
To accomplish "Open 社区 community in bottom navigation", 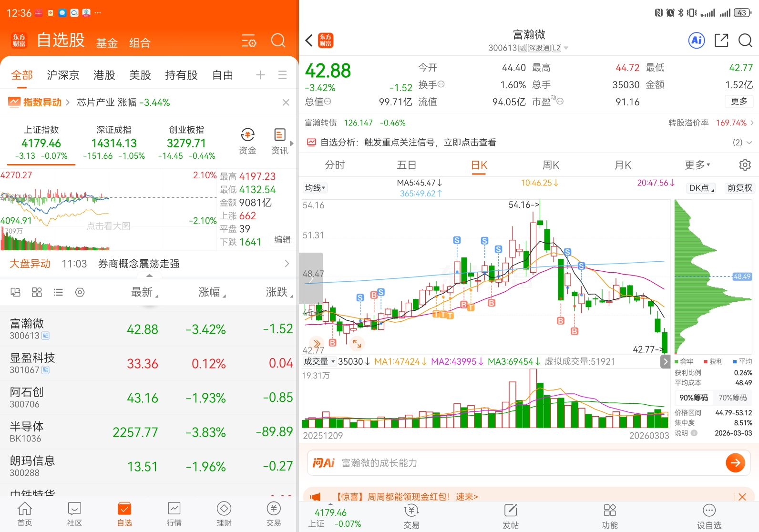I will pos(74,514).
